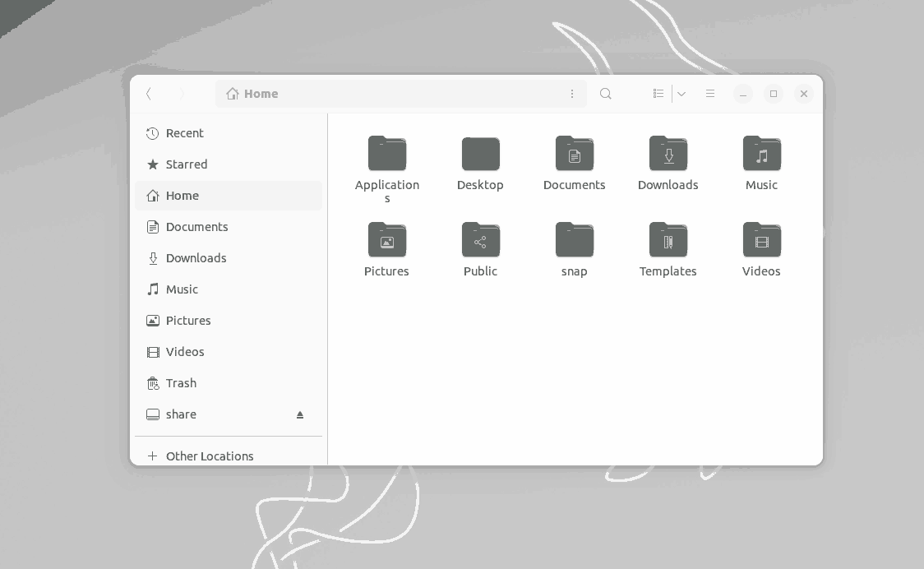This screenshot has height=569, width=924.
Task: Open the Trash from the sidebar
Action: [181, 383]
